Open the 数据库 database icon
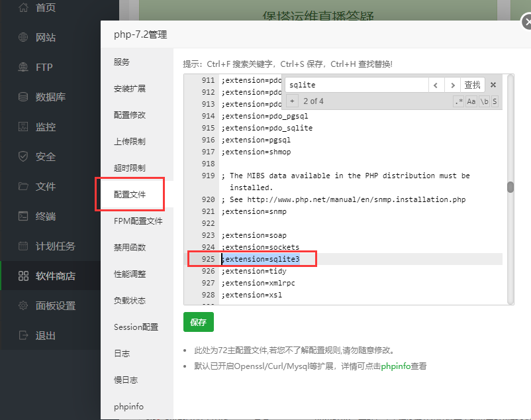The height and width of the screenshot is (420, 531). (24, 97)
